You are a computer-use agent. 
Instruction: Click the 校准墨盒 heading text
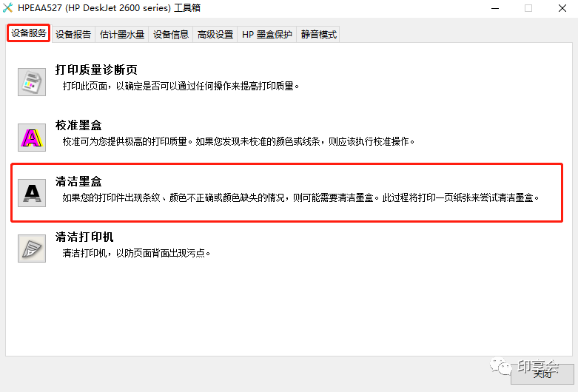click(x=78, y=125)
